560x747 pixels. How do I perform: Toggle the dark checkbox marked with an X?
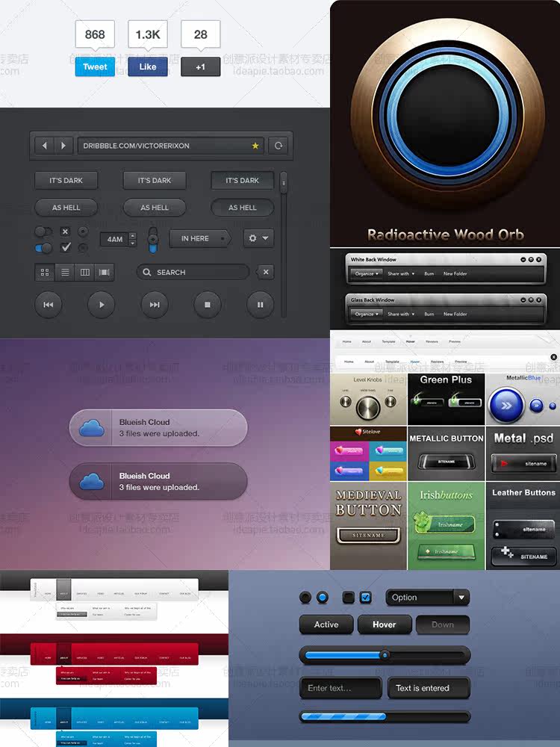click(x=65, y=232)
